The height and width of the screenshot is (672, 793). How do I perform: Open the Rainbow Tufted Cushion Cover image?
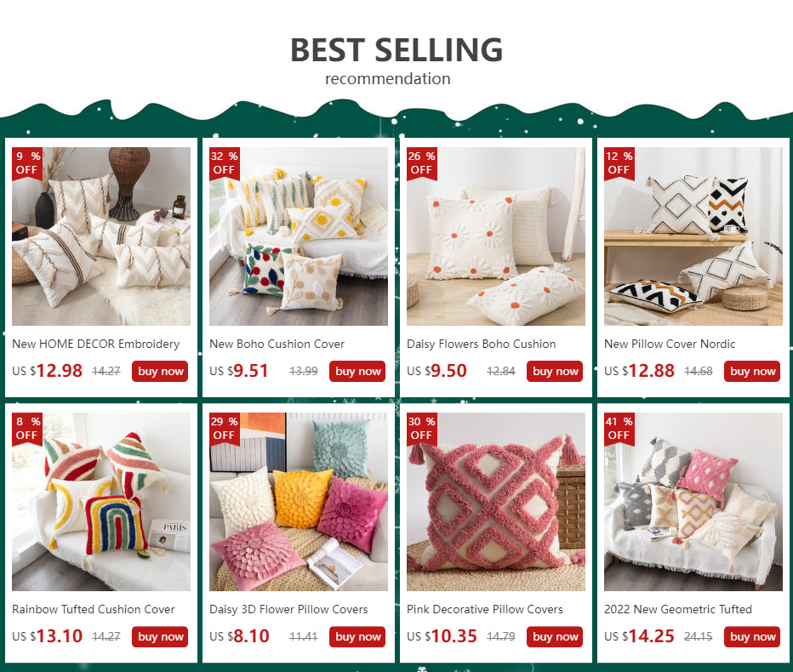(x=101, y=502)
